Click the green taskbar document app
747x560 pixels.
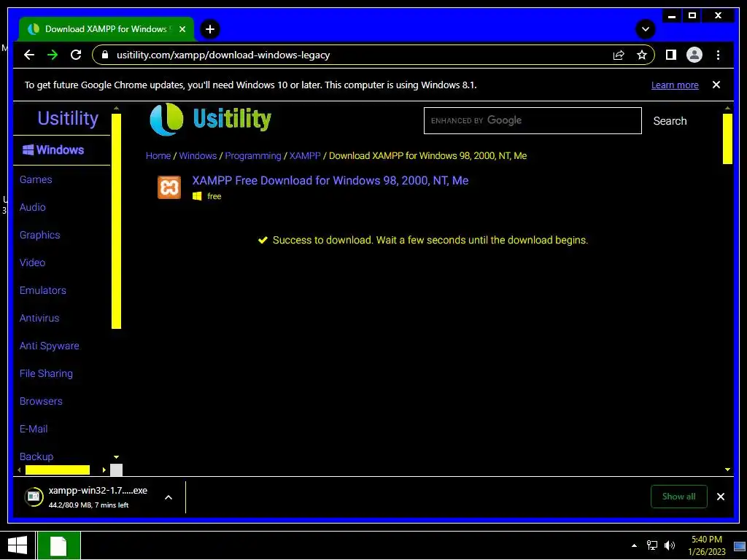tap(58, 545)
